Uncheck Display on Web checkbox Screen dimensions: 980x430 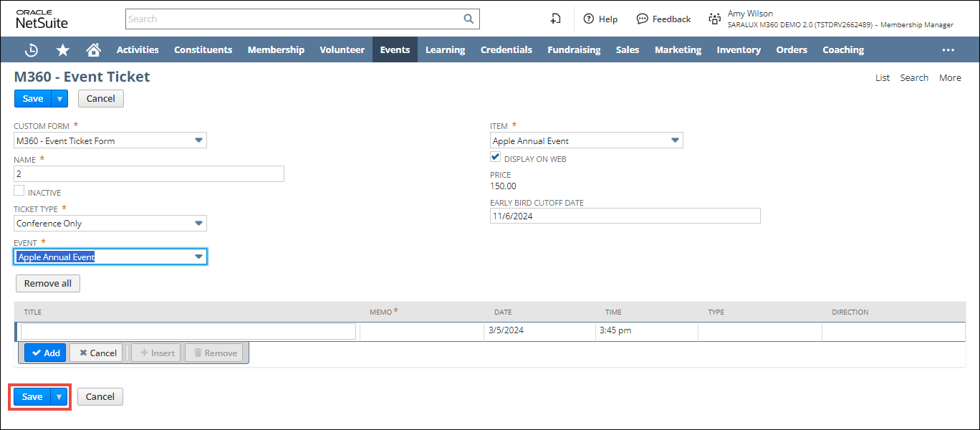point(496,158)
